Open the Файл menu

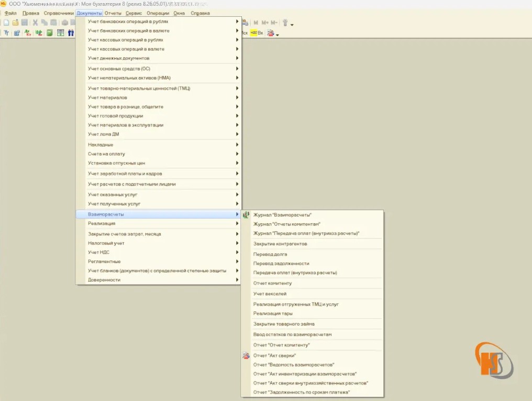pos(10,13)
